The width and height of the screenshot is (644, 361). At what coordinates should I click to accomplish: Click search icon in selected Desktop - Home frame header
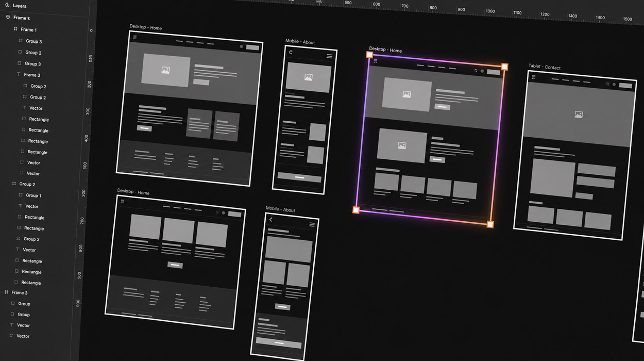pyautogui.click(x=476, y=70)
